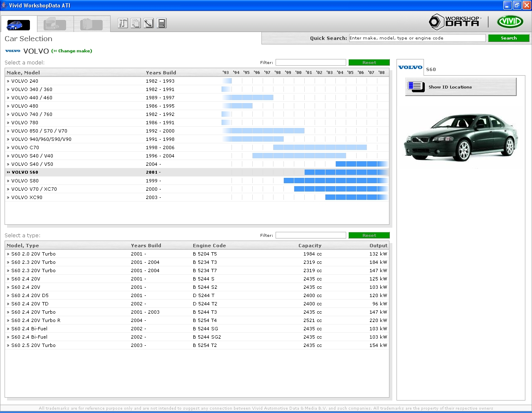Select the VOLVO 240 model row
This screenshot has width=532, height=413.
[x=197, y=81]
